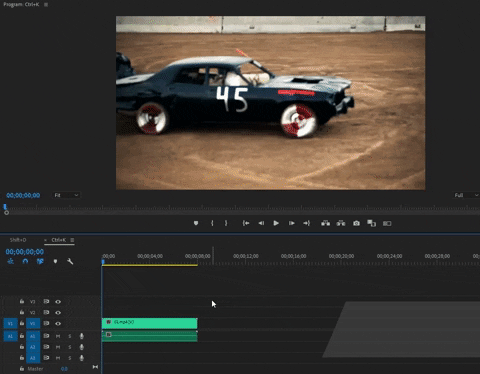Solo audio track A2
Image resolution: width=480 pixels, height=374 pixels.
70,347
